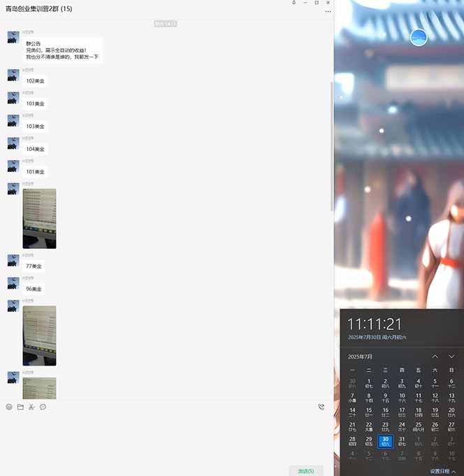Click the chat's vertical scrollbar
Screen dimensions: 464x476
pos(332,147)
